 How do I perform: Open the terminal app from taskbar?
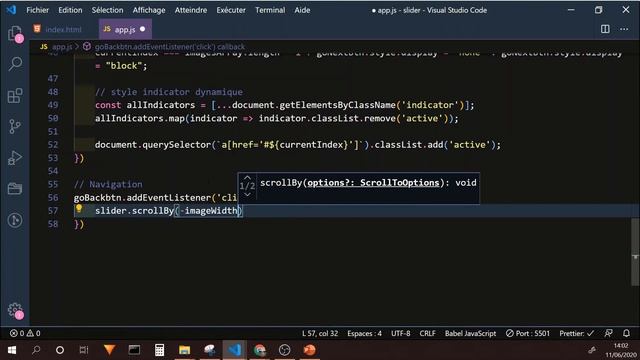tap(134, 350)
